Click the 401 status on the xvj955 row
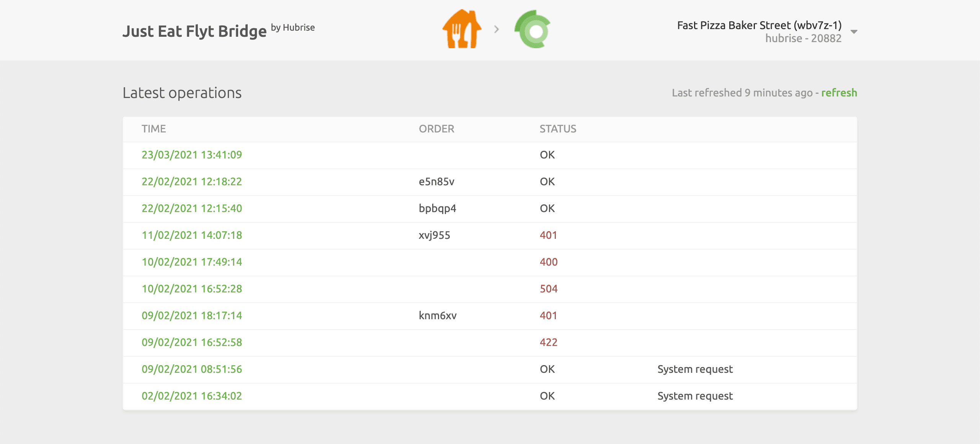 (x=547, y=235)
